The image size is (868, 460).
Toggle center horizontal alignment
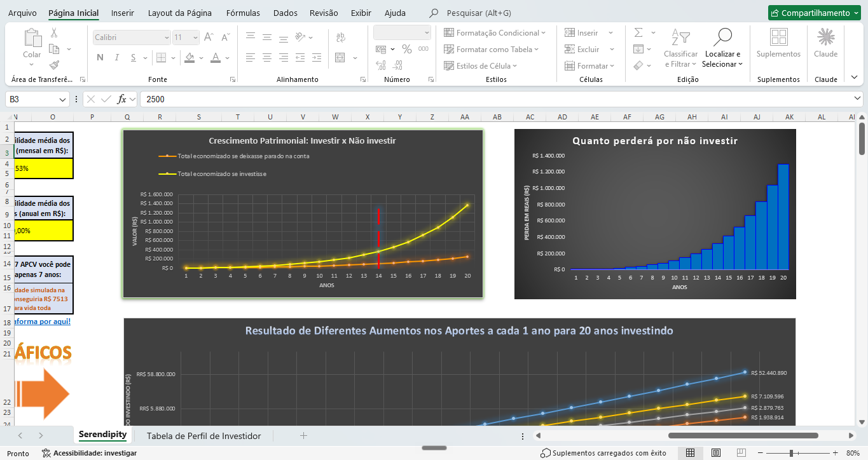pyautogui.click(x=267, y=58)
